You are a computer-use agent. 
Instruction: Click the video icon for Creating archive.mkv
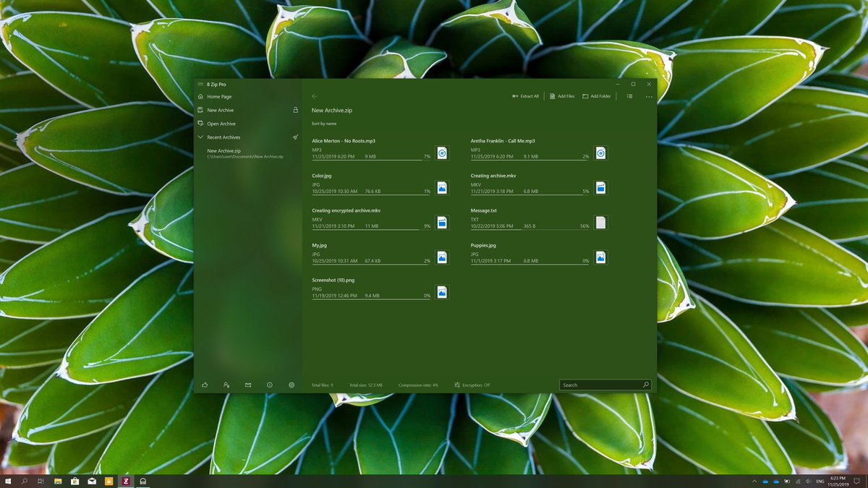600,187
